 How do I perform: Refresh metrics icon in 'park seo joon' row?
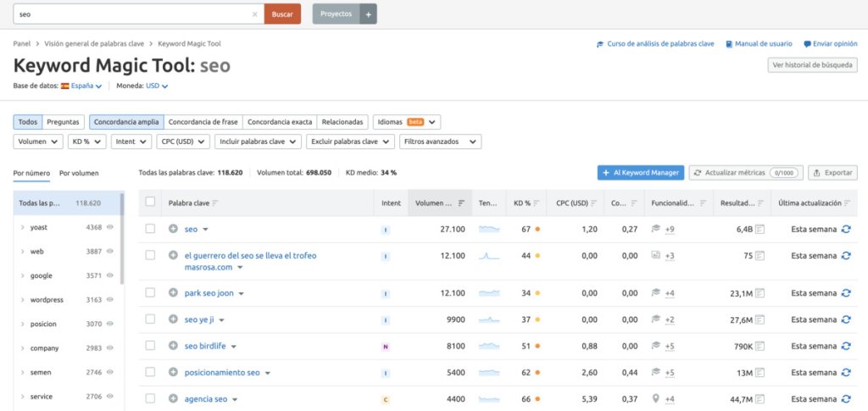(x=846, y=293)
